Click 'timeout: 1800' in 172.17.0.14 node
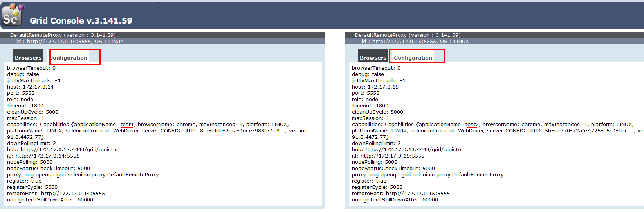 [25, 106]
